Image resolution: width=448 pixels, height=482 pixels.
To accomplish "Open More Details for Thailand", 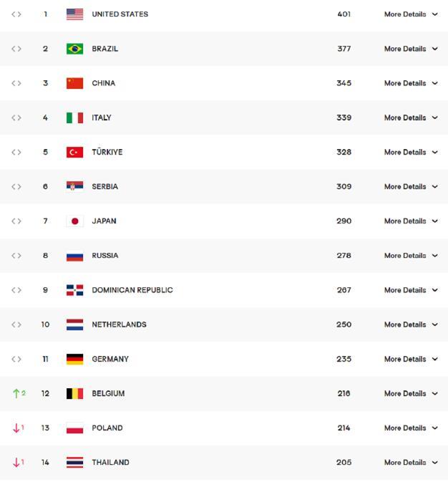I will (x=411, y=463).
